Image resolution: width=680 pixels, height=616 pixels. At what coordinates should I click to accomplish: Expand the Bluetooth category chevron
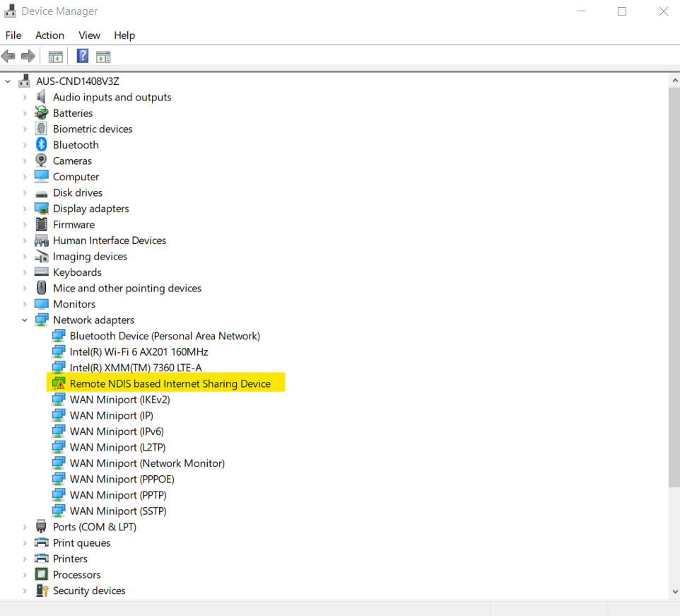pos(25,145)
